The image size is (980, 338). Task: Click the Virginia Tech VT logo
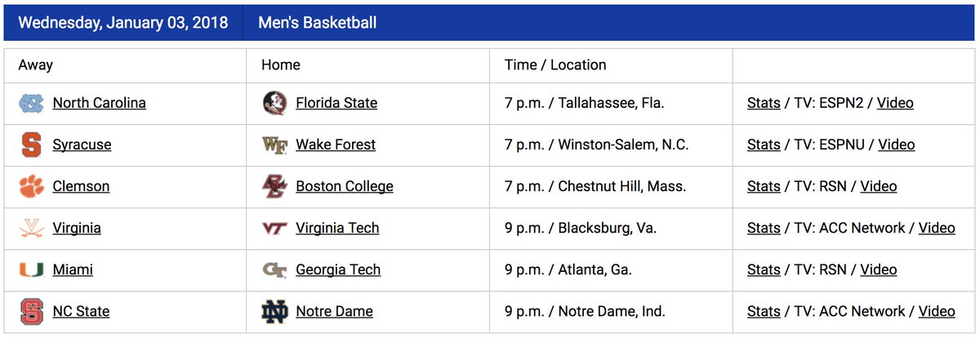[x=274, y=228]
